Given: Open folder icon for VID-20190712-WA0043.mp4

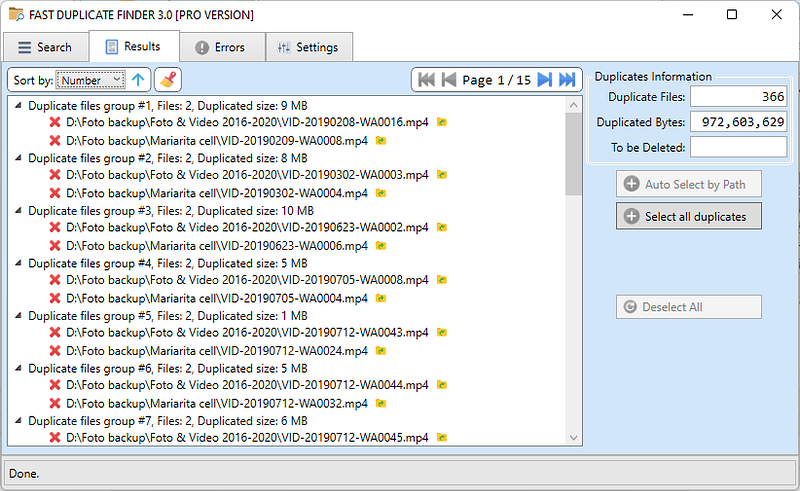Looking at the screenshot, I should 442,332.
